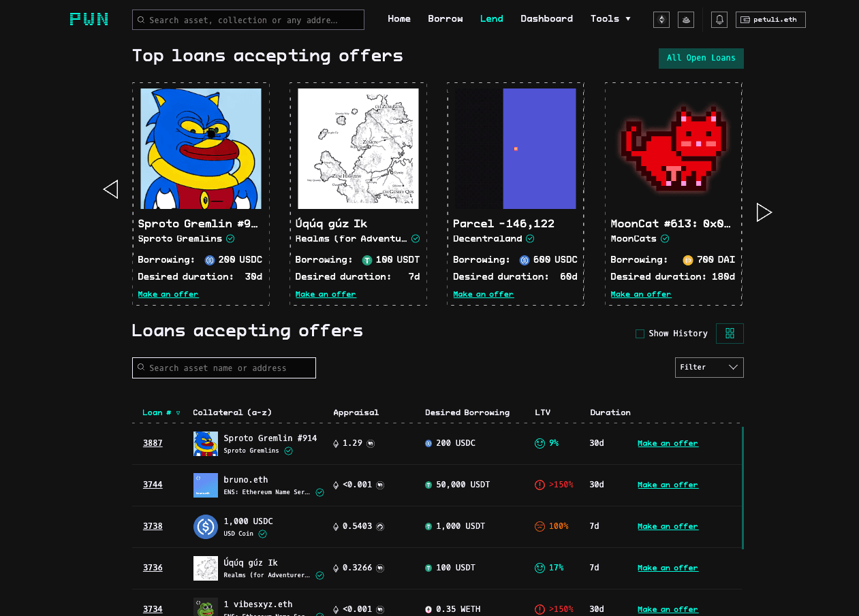Viewport: 859px width, 616px height.
Task: Click the loans table scrollbar
Action: pos(743,487)
